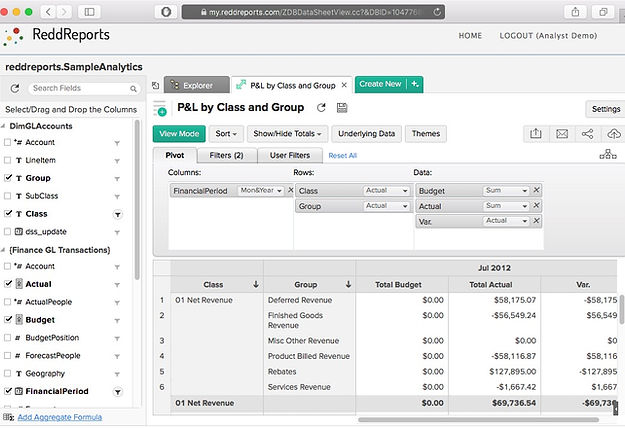625x428 pixels.
Task: Reload page in the address bar
Action: click(x=437, y=12)
